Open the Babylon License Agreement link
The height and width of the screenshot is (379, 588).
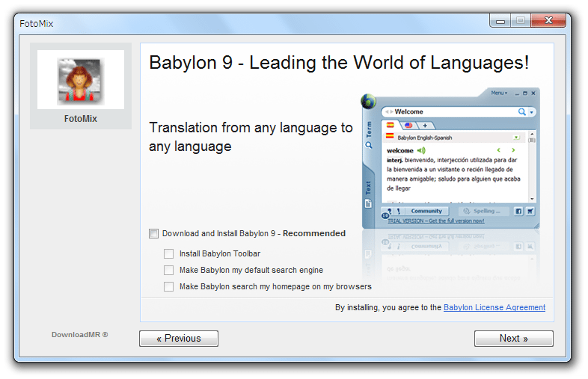(494, 307)
